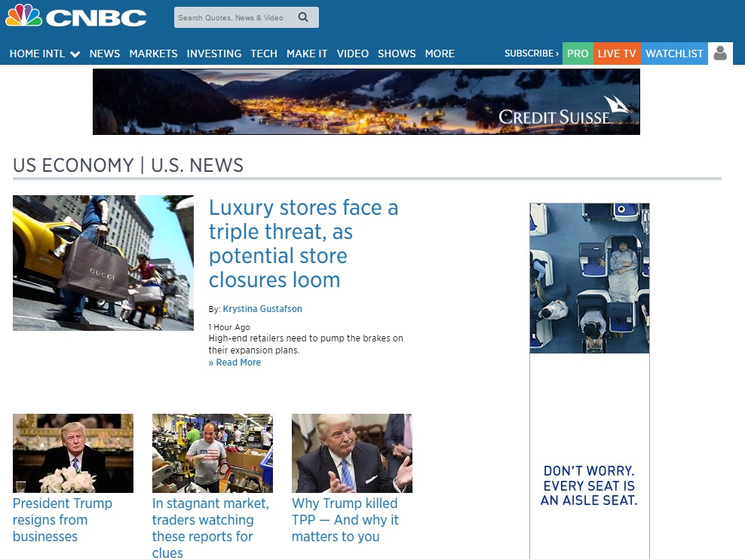Screen dimensions: 745x560
Task: Click the SUBSCRIBE link
Action: 531,54
